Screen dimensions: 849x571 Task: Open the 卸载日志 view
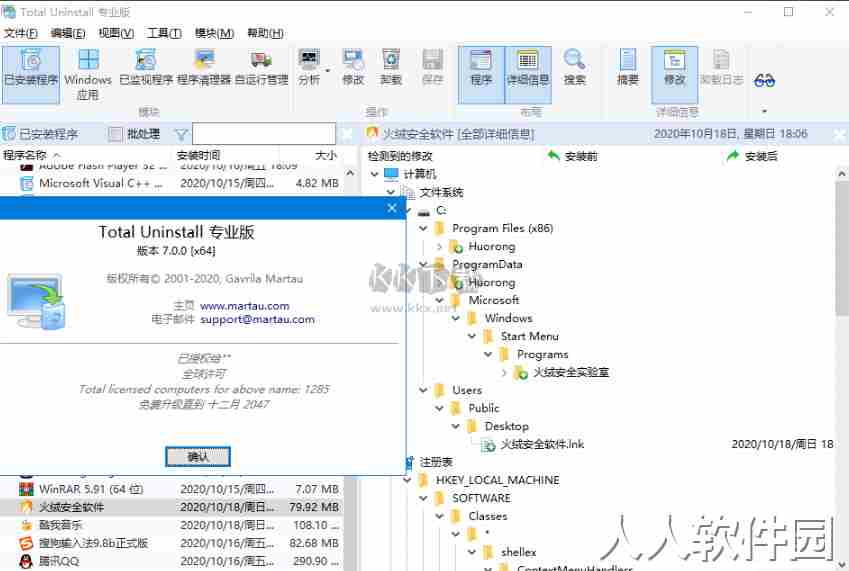[x=721, y=69]
